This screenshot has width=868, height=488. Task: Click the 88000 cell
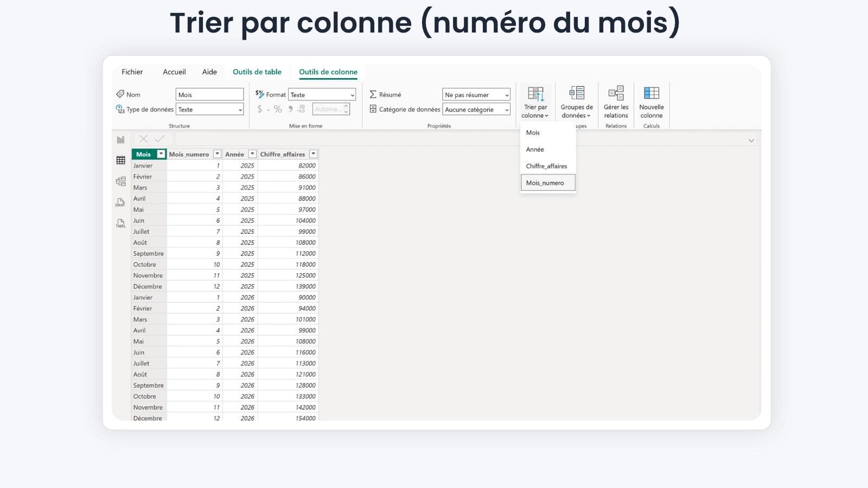tap(288, 199)
